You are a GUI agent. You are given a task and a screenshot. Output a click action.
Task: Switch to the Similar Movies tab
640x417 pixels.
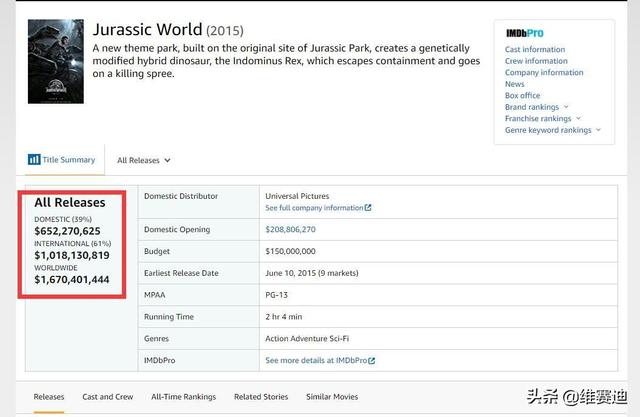coord(332,397)
